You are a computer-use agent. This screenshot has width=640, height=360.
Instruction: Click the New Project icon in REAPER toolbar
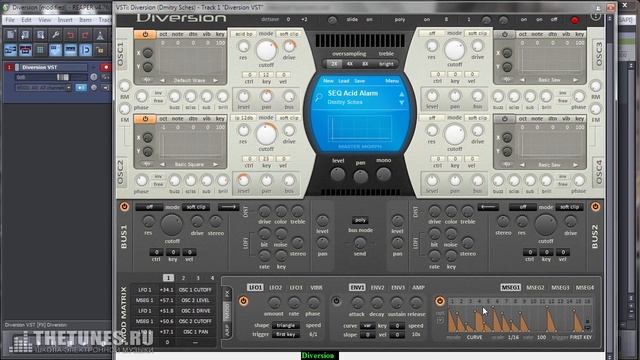(x=11, y=35)
